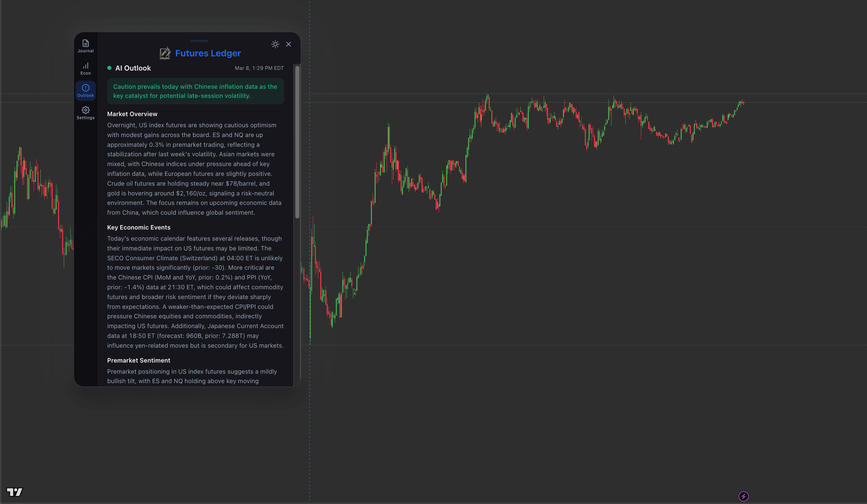Screen dimensions: 867x504
Task: Collapse the Key Economic Events section
Action: [138, 227]
